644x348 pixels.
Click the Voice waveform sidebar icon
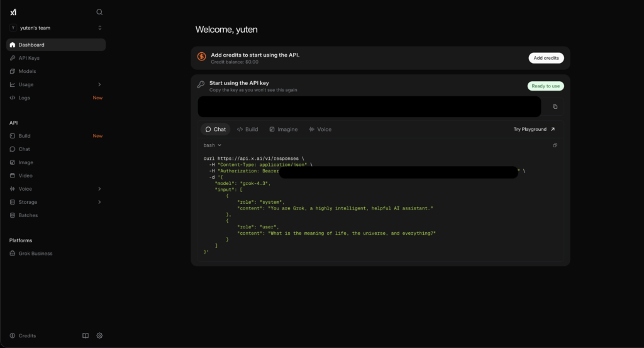click(13, 189)
